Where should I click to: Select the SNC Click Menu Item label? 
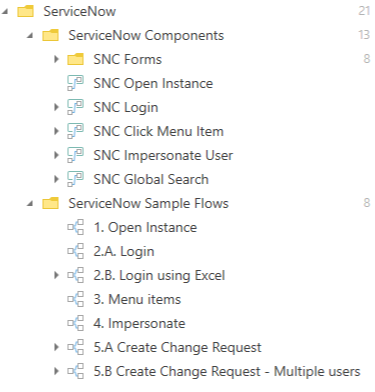click(x=158, y=131)
